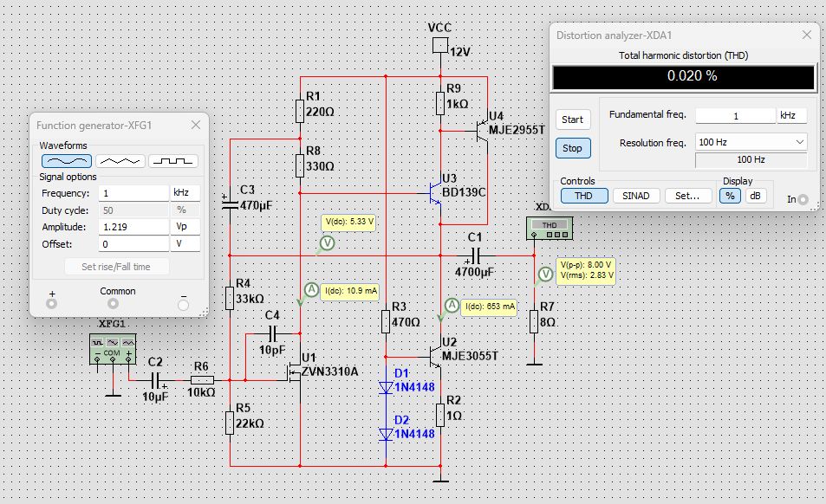Select the C4 10pF capacitor
This screenshot has height=504, width=826.
(x=272, y=333)
